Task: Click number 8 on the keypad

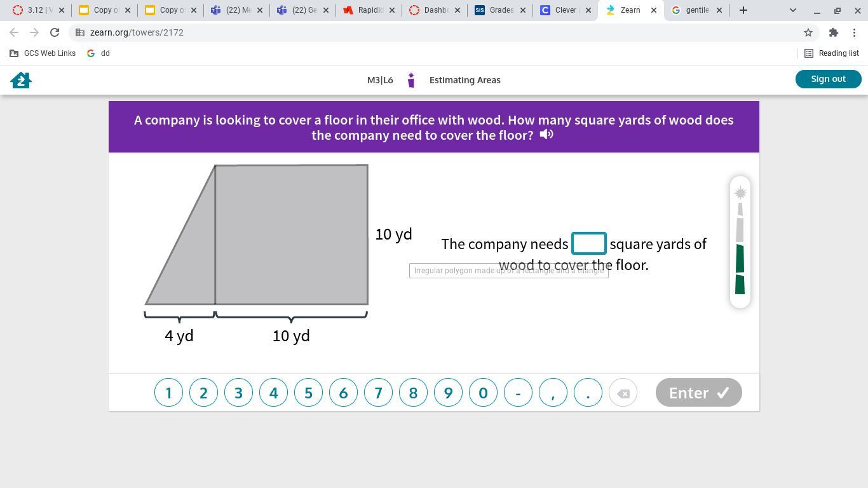Action: pos(413,393)
